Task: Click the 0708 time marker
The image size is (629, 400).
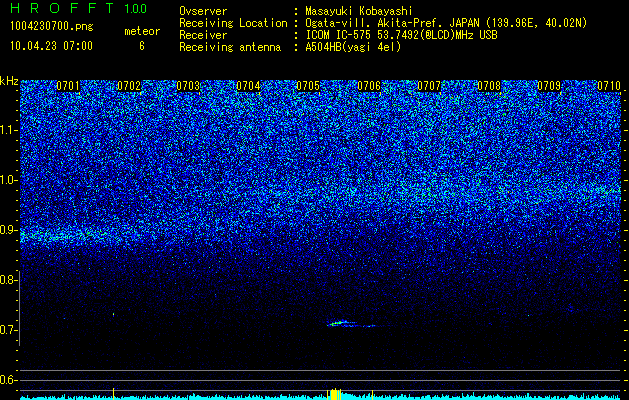Action: click(x=489, y=86)
